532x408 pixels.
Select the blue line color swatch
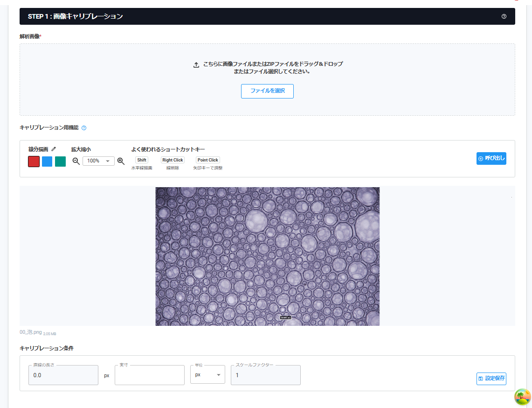click(47, 162)
